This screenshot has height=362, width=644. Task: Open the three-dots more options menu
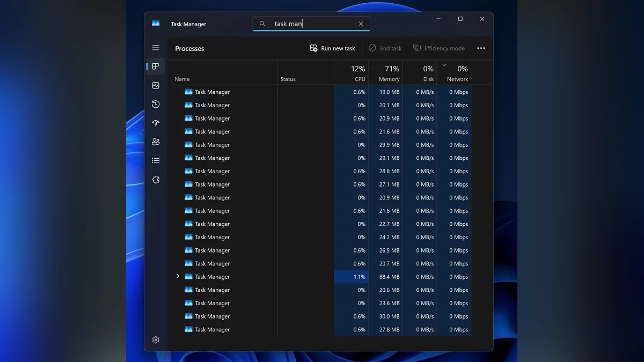pyautogui.click(x=481, y=48)
